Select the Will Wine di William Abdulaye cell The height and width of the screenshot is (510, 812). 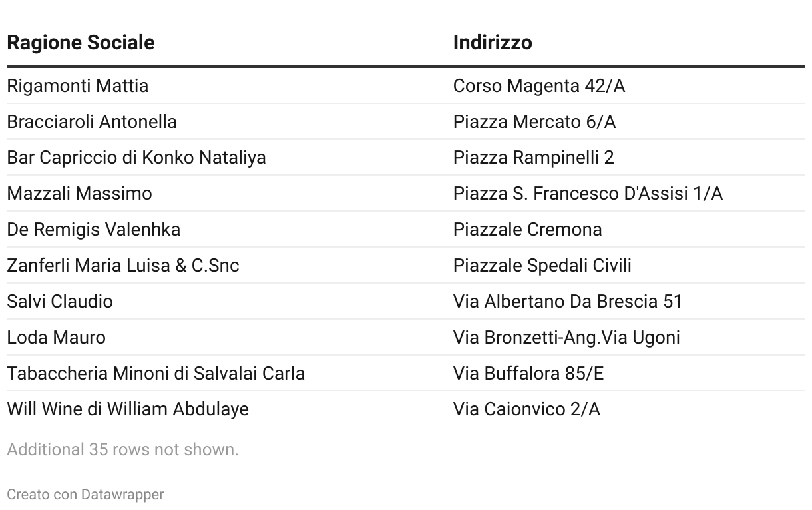point(128,409)
